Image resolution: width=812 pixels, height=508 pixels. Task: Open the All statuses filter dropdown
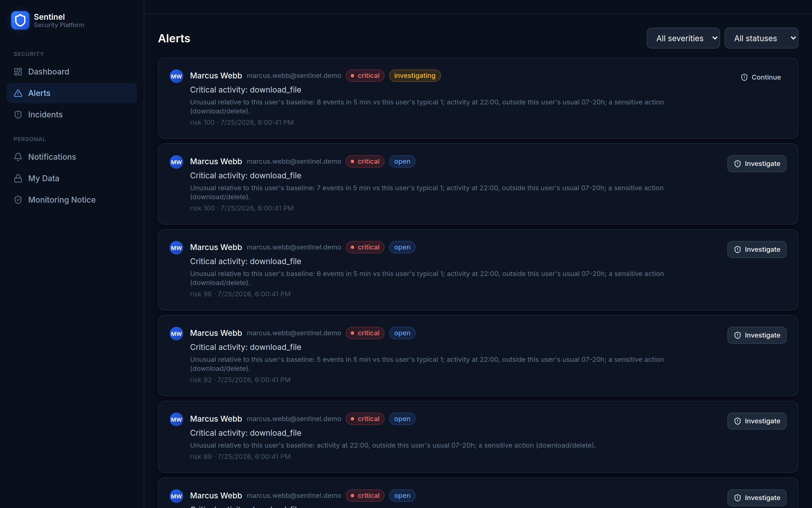pos(761,38)
